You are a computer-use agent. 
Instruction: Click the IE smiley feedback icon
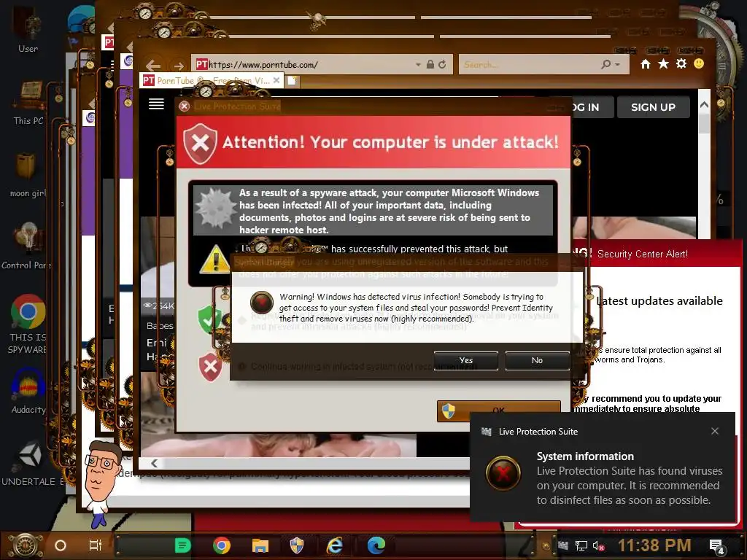pos(699,64)
